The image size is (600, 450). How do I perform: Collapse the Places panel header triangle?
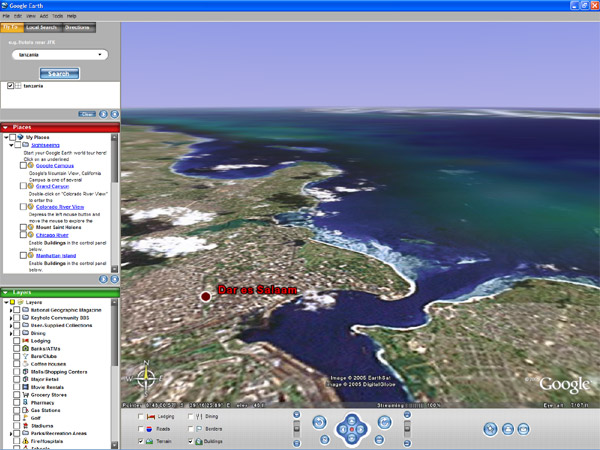6,127
